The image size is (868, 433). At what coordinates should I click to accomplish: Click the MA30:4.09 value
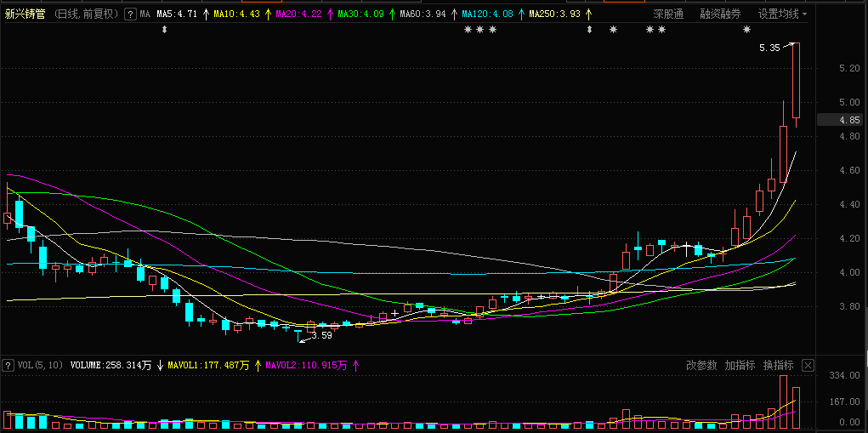[361, 14]
